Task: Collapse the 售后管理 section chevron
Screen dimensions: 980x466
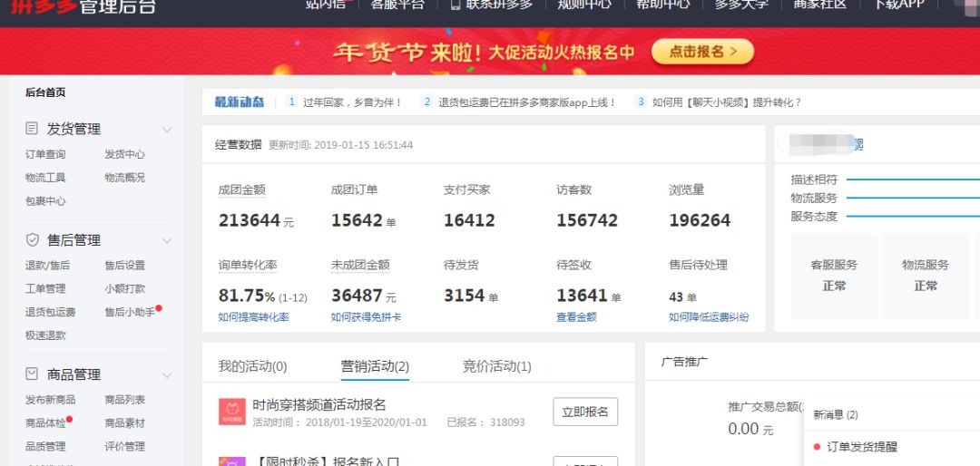Action: pyautogui.click(x=167, y=240)
